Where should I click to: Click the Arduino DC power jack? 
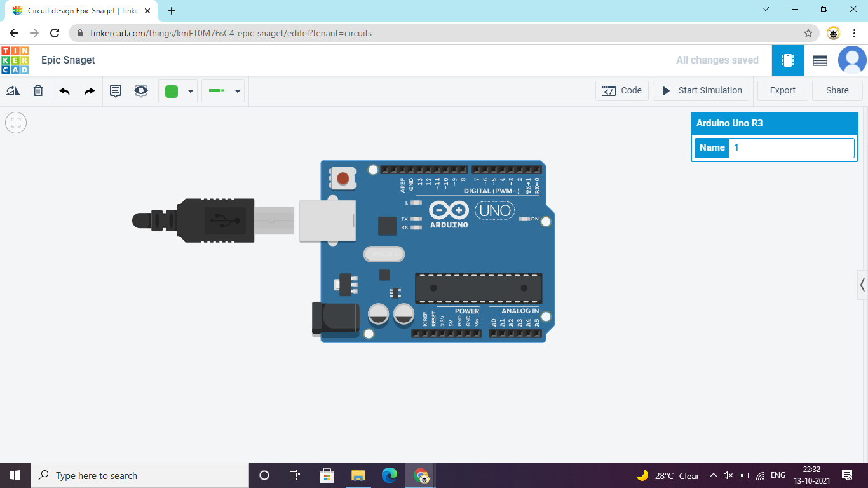336,318
